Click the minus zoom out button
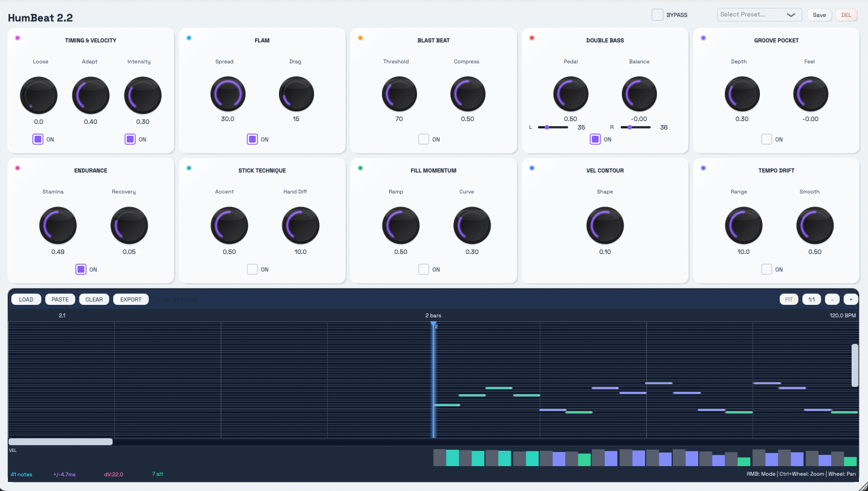 point(832,299)
